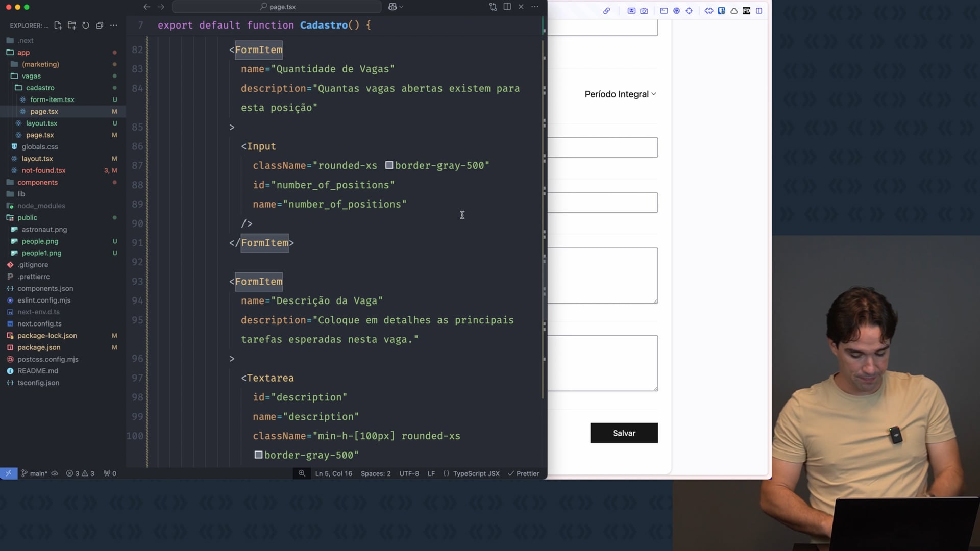980x551 pixels.
Task: Click the first large textarea in the form preview
Action: coord(603,275)
